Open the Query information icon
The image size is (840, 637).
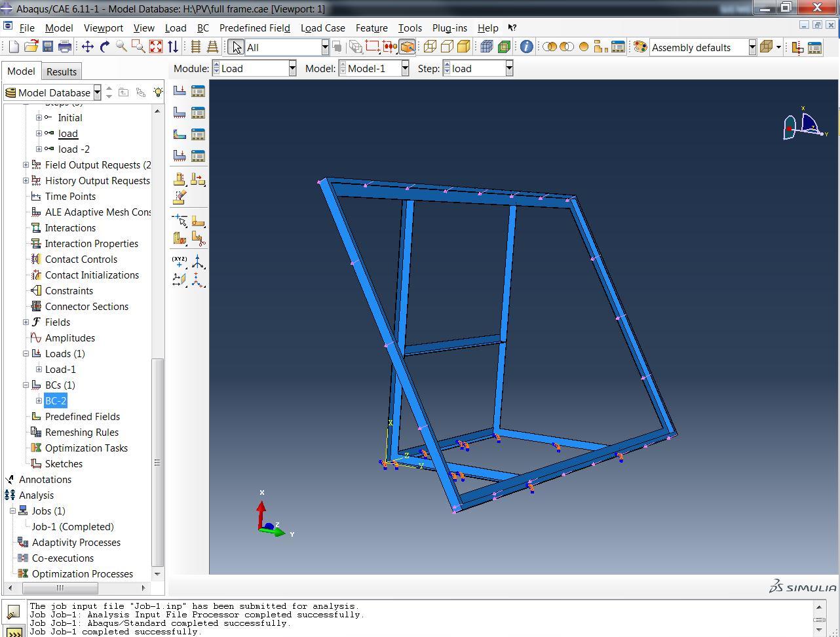526,47
